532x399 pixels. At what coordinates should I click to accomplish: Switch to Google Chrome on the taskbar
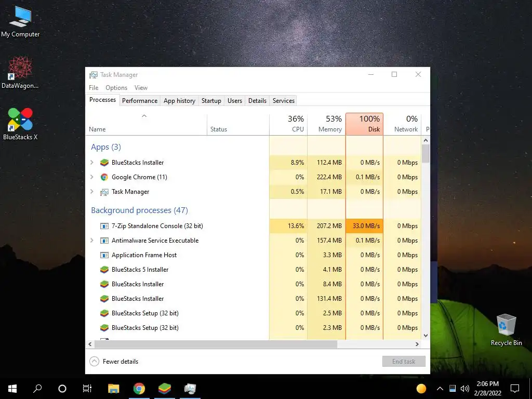click(x=139, y=389)
